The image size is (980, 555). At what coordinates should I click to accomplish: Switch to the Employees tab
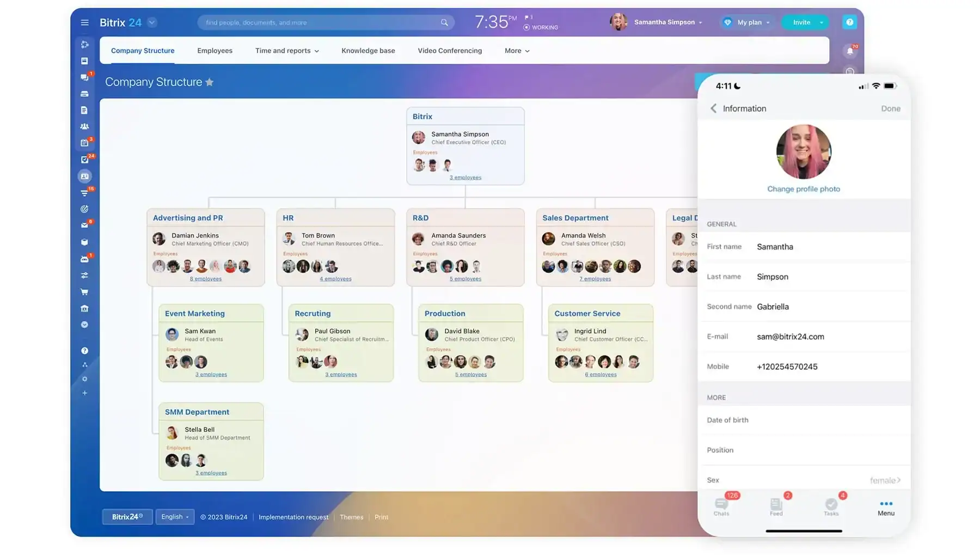(x=215, y=51)
